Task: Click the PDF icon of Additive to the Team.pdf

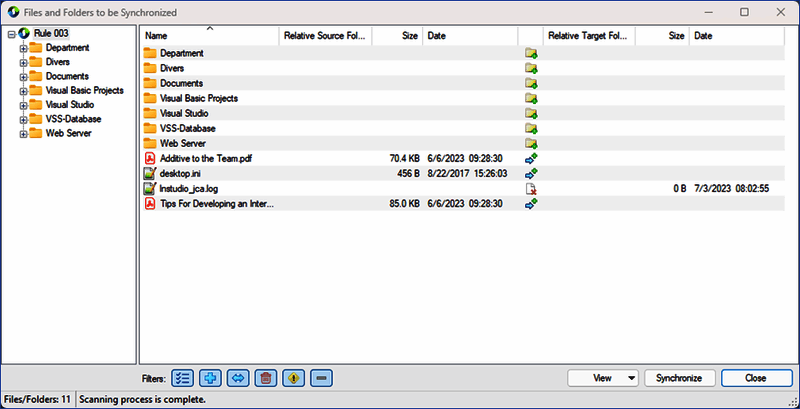Action: click(x=149, y=159)
